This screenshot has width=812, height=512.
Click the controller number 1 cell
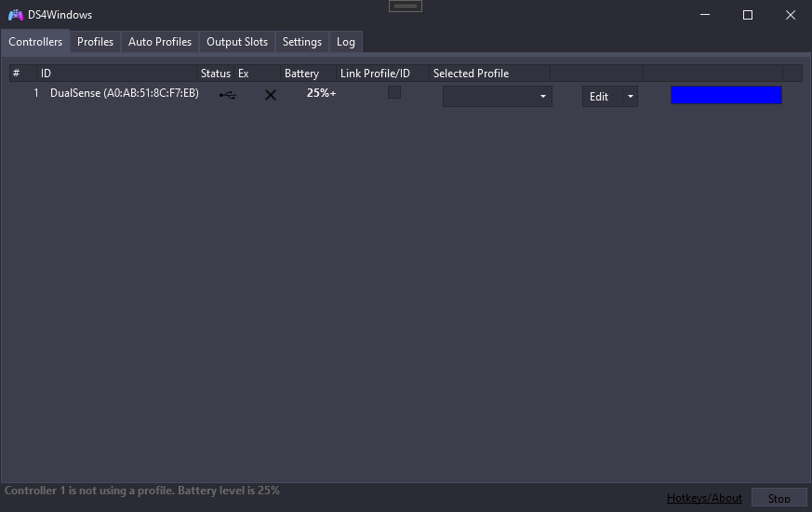[x=36, y=93]
